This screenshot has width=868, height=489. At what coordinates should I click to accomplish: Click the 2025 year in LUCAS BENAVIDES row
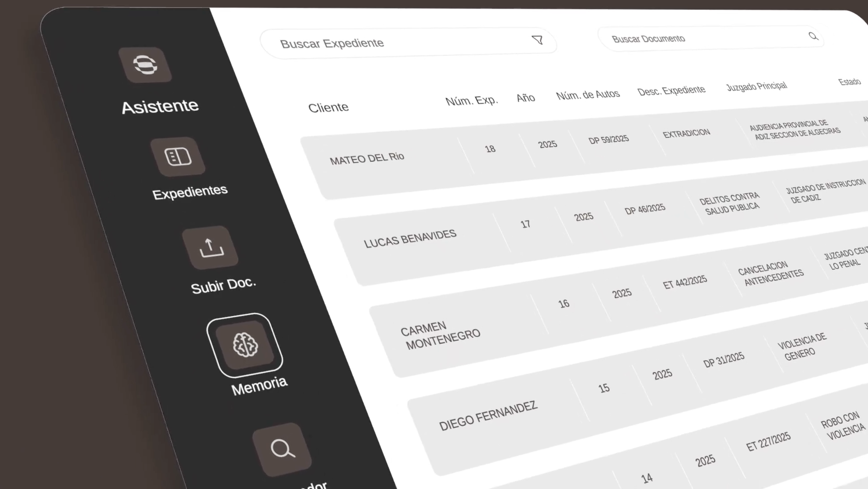click(x=584, y=216)
